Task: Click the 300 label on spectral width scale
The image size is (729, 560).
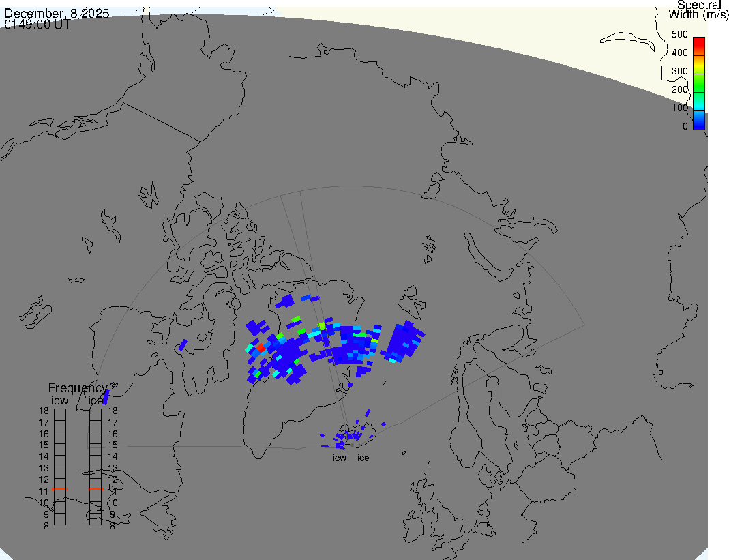Action: tap(680, 71)
